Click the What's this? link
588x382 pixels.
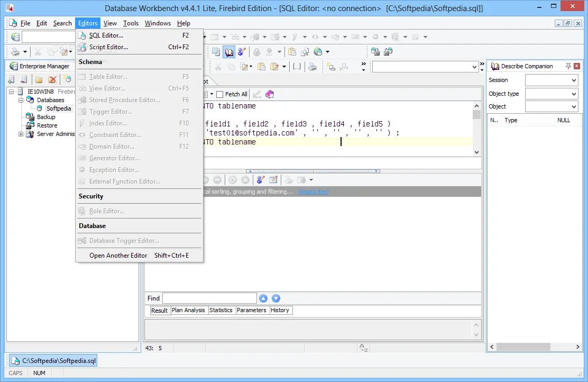(x=313, y=192)
